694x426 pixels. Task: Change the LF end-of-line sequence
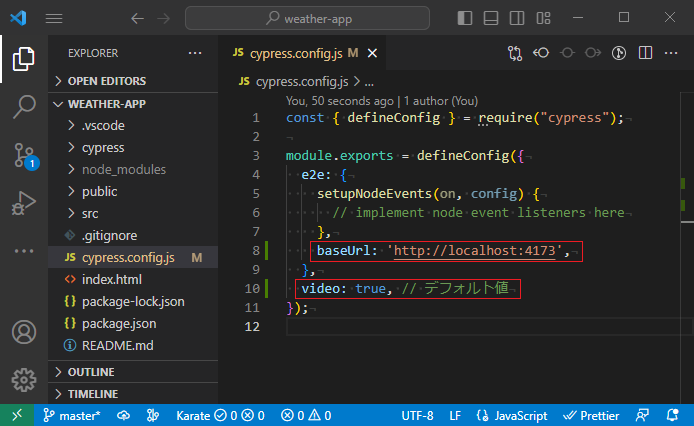[455, 415]
